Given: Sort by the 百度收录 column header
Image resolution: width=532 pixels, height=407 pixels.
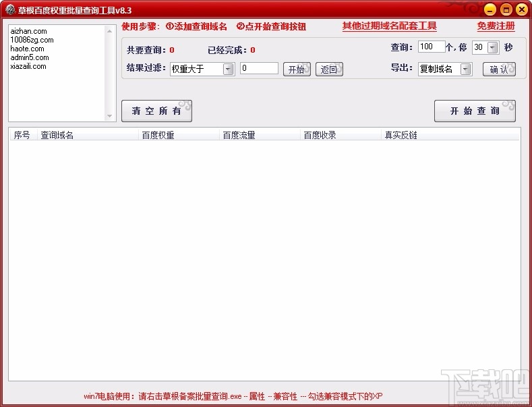Looking at the screenshot, I should 341,135.
